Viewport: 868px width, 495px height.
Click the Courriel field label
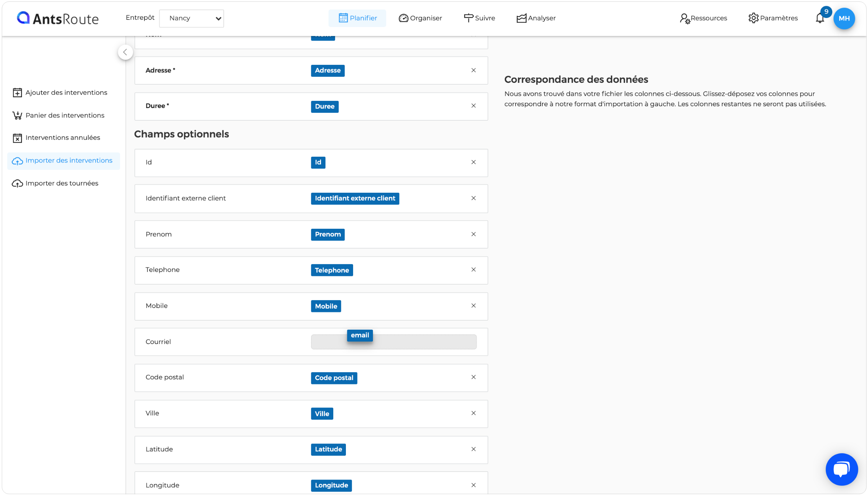(x=158, y=342)
